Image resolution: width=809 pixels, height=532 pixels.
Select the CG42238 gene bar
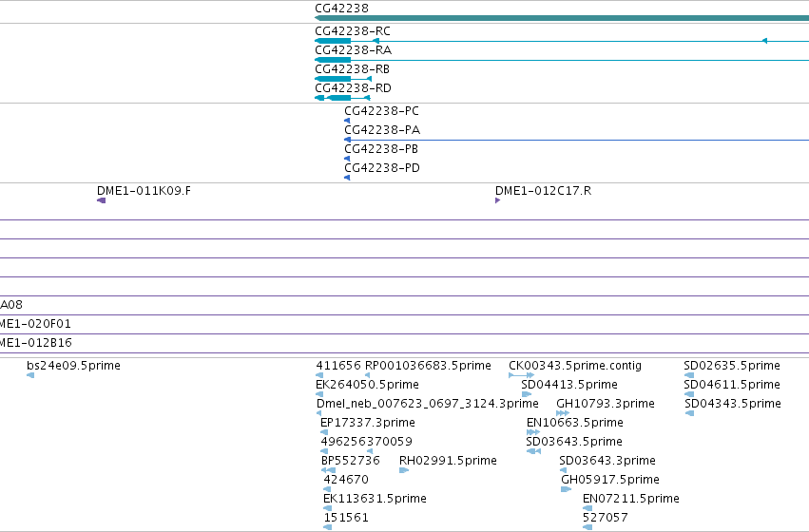tap(562, 18)
